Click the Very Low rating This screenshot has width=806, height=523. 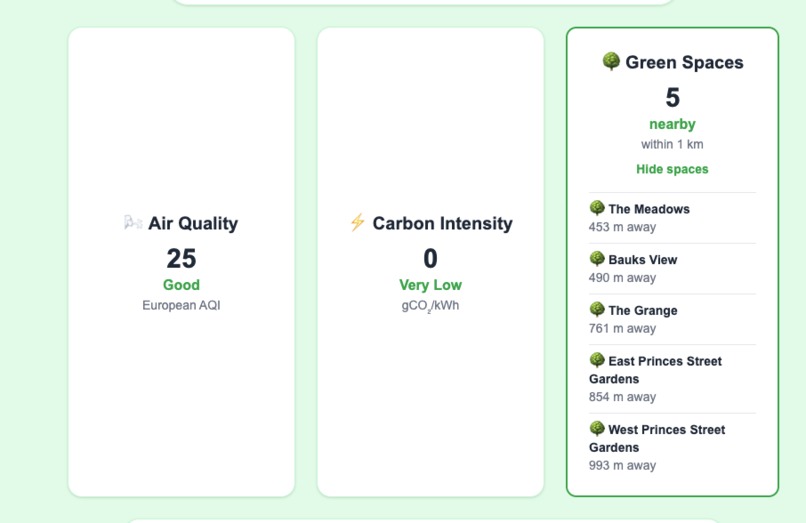[430, 285]
